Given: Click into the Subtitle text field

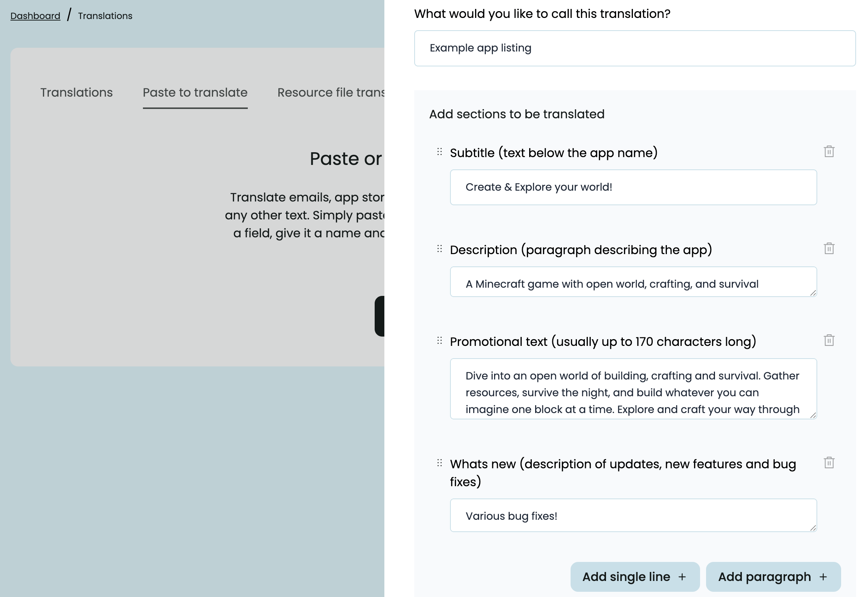Looking at the screenshot, I should pos(633,187).
